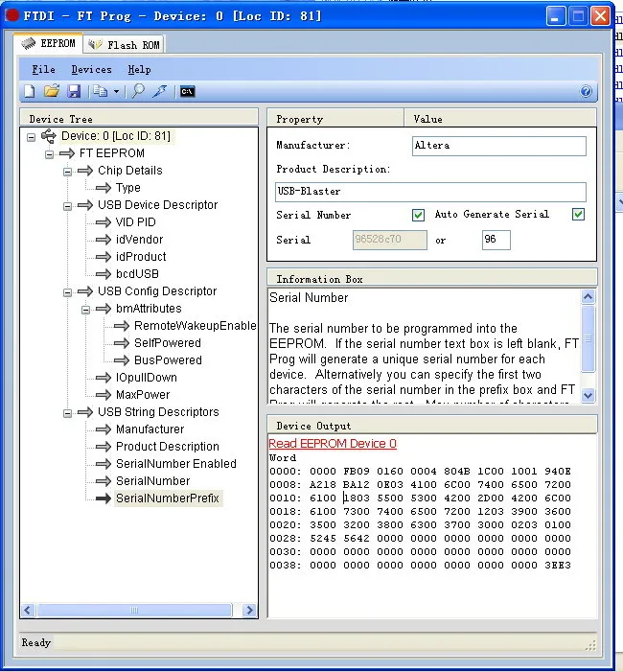This screenshot has height=672, width=623.
Task: Click the USB device icon beside Device: 0
Action: tap(49, 136)
